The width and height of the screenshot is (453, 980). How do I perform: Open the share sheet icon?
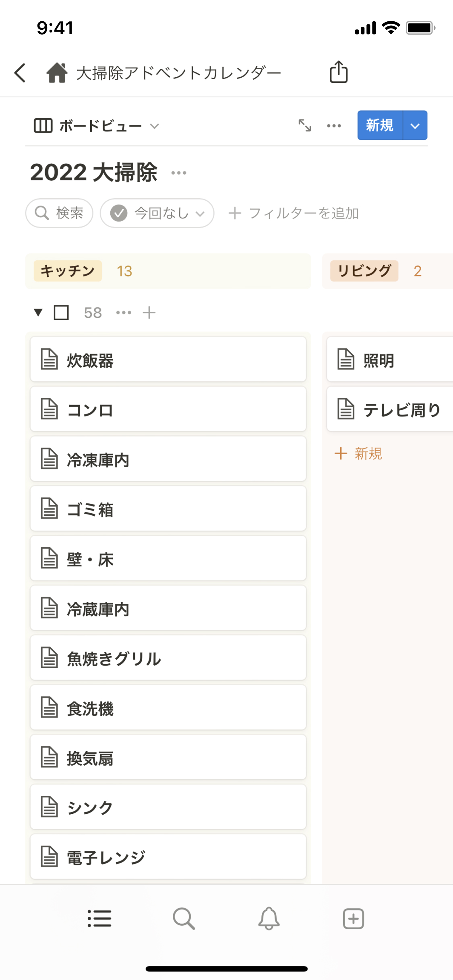339,72
